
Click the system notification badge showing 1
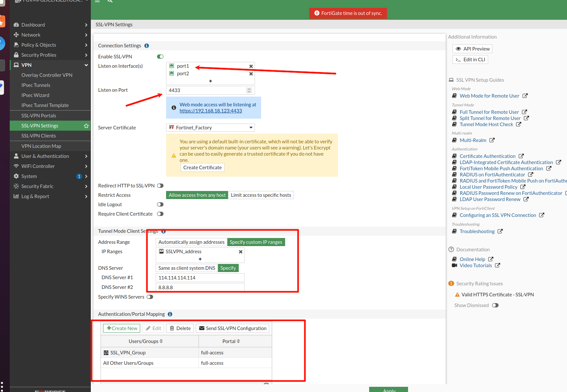point(79,176)
